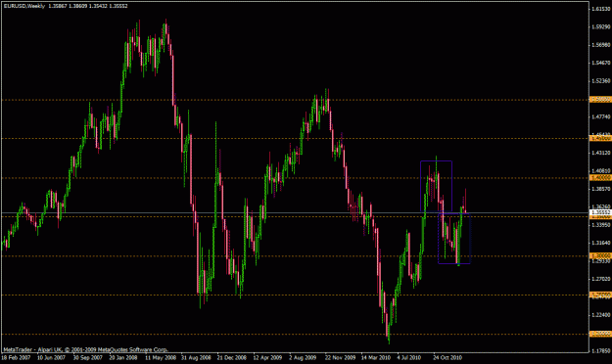
Task: Click the 11 May 2008 date label
Action: 160,357
